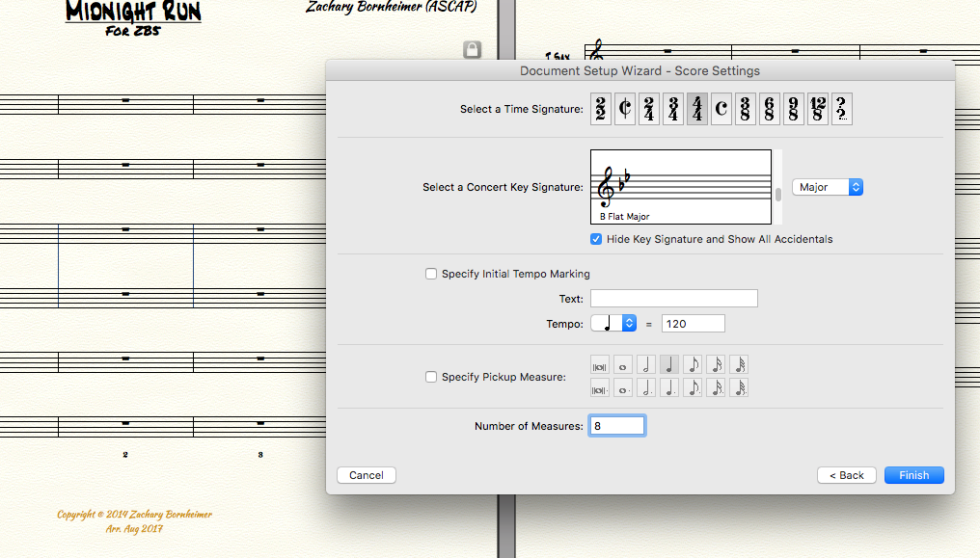Screen dimensions: 980x558
Task: Click the Finish button
Action: click(913, 475)
